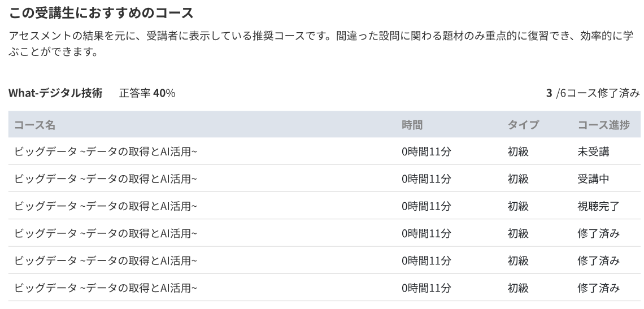The height and width of the screenshot is (309, 644).
Task: Click the 3 /6コース修了済み completion counter
Action: pos(593,93)
